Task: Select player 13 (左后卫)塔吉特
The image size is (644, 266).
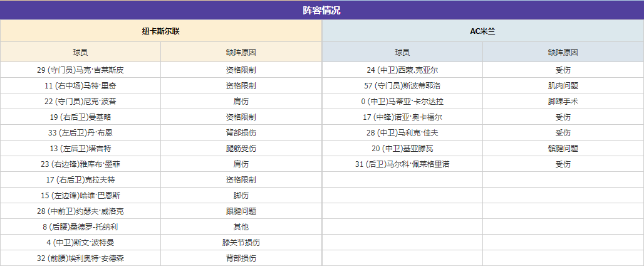Action: [80, 149]
